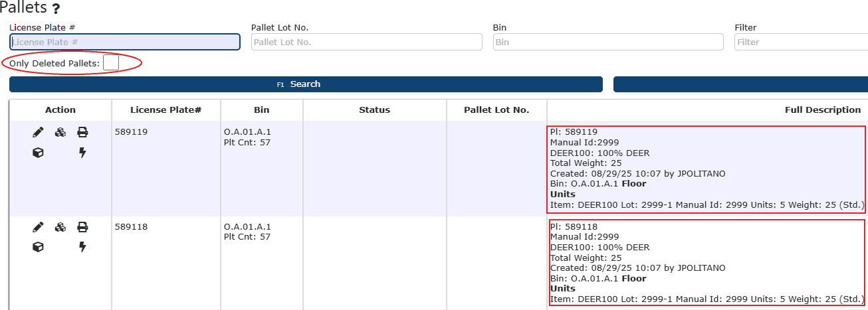Click the Filter text box
The height and width of the screenshot is (310, 868).
click(x=800, y=42)
